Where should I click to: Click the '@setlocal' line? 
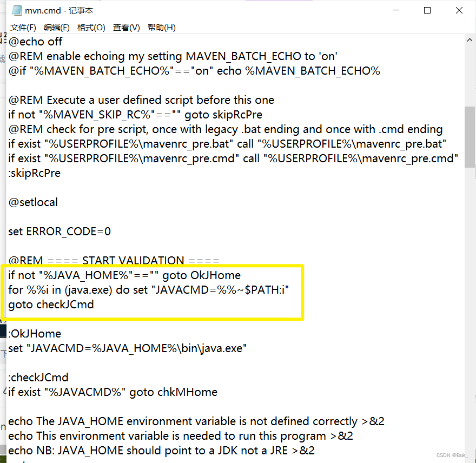tap(33, 202)
